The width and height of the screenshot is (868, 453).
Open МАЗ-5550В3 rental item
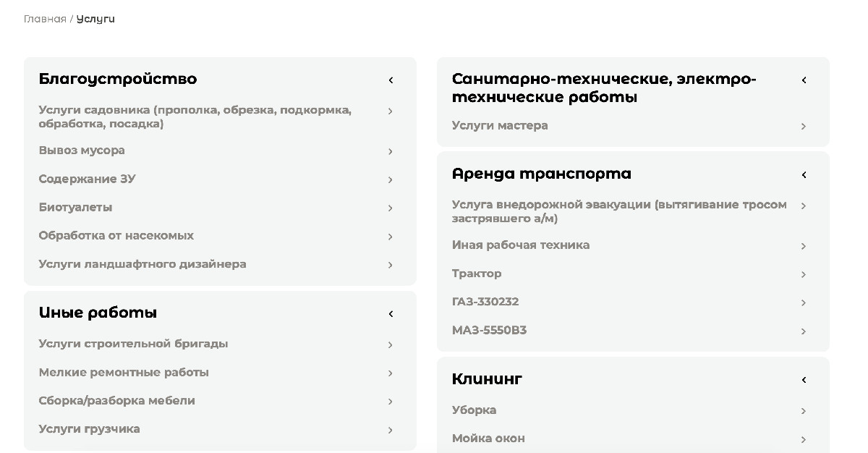(490, 331)
